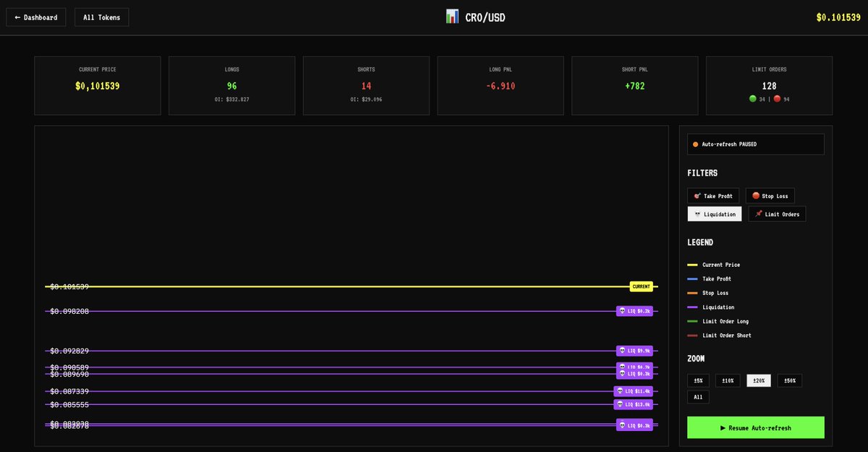Click the $0.085555 price label on chart

coord(69,404)
